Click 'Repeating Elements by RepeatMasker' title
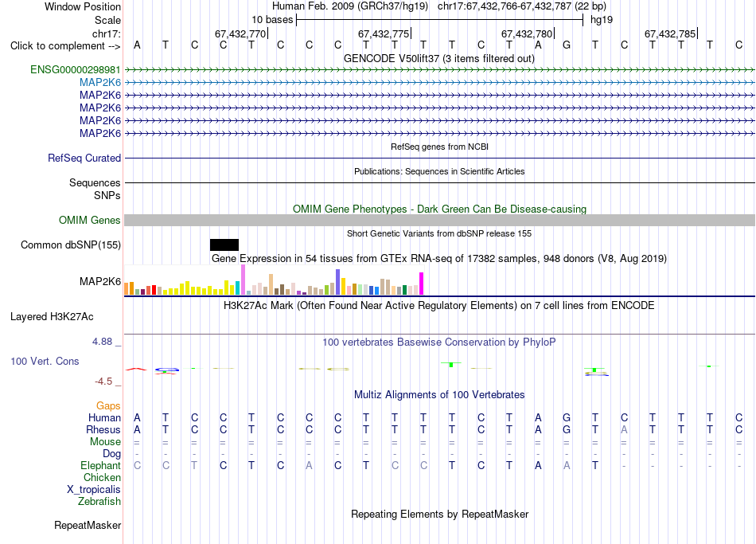 [x=440, y=514]
